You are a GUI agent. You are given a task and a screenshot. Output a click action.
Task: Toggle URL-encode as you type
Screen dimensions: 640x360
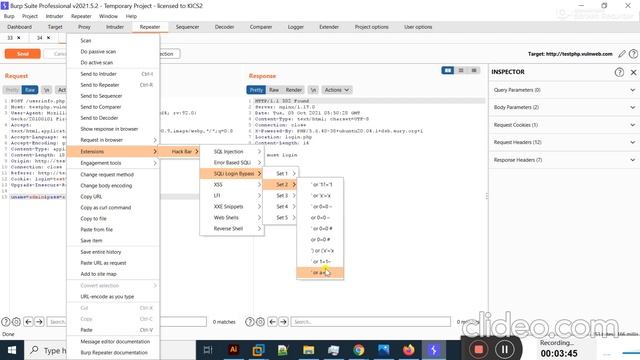(113, 296)
